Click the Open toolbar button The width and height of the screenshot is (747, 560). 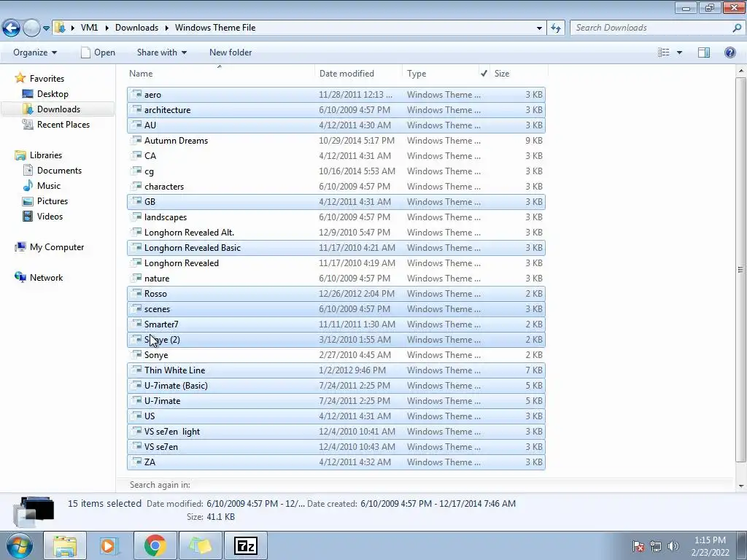[98, 52]
